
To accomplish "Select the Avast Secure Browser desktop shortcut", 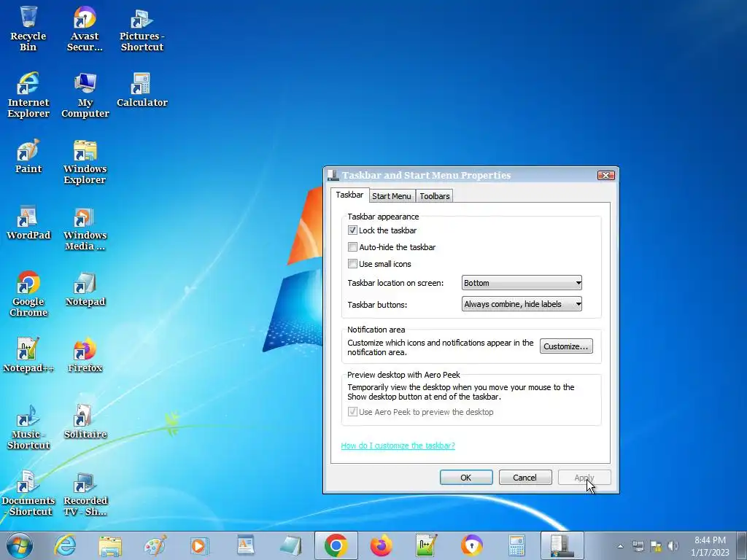I will (x=85, y=28).
